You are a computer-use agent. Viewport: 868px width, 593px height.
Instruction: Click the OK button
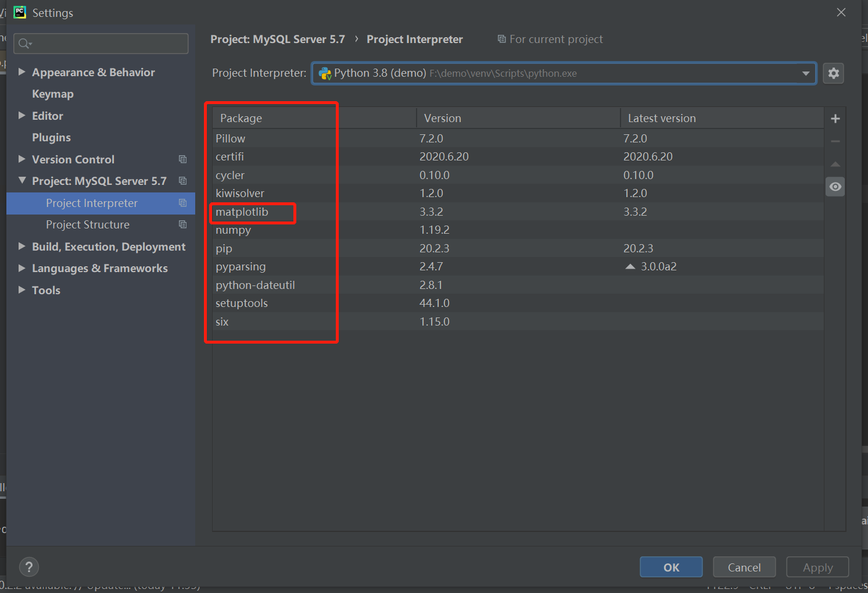[671, 567]
